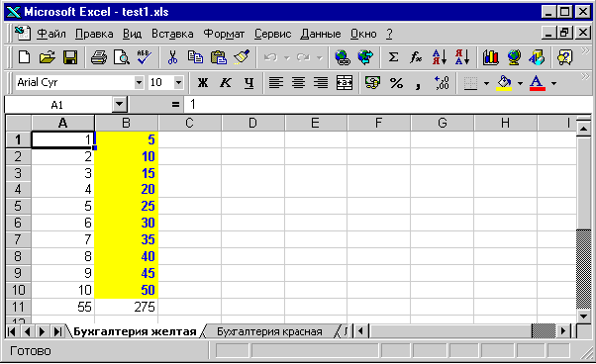Open the Данные menu
Image resolution: width=596 pixels, height=364 pixels.
321,34
